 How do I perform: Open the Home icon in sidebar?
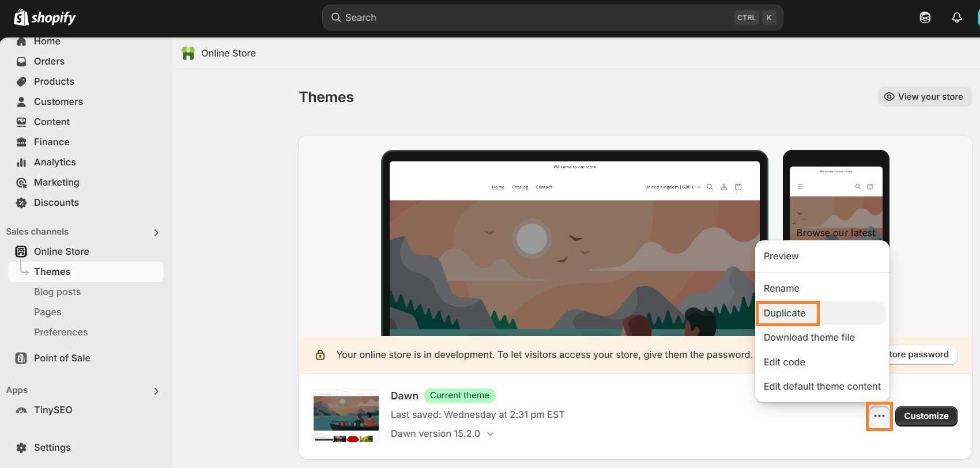tap(21, 41)
